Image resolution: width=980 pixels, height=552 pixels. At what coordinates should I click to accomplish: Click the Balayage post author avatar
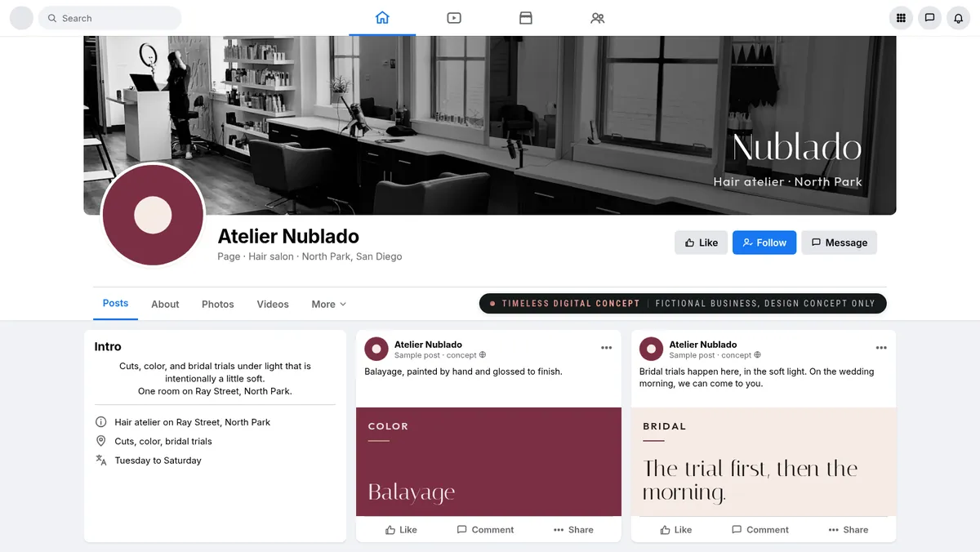point(376,349)
